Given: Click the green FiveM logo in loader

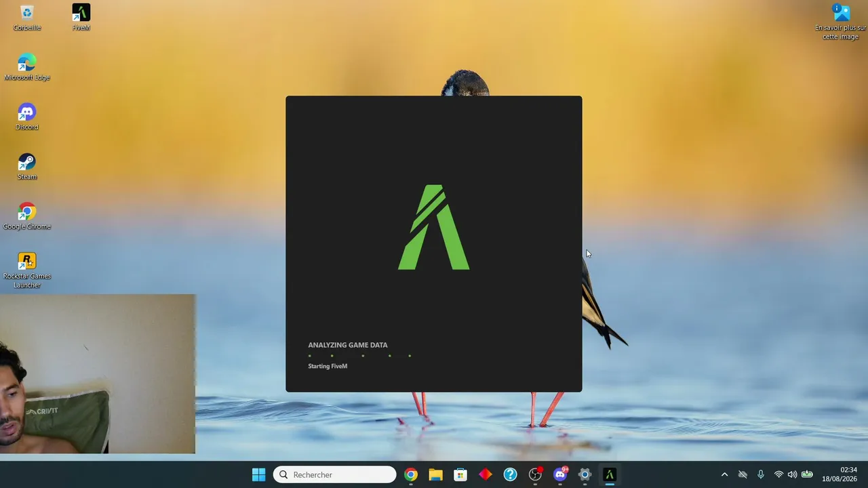Looking at the screenshot, I should 434,227.
